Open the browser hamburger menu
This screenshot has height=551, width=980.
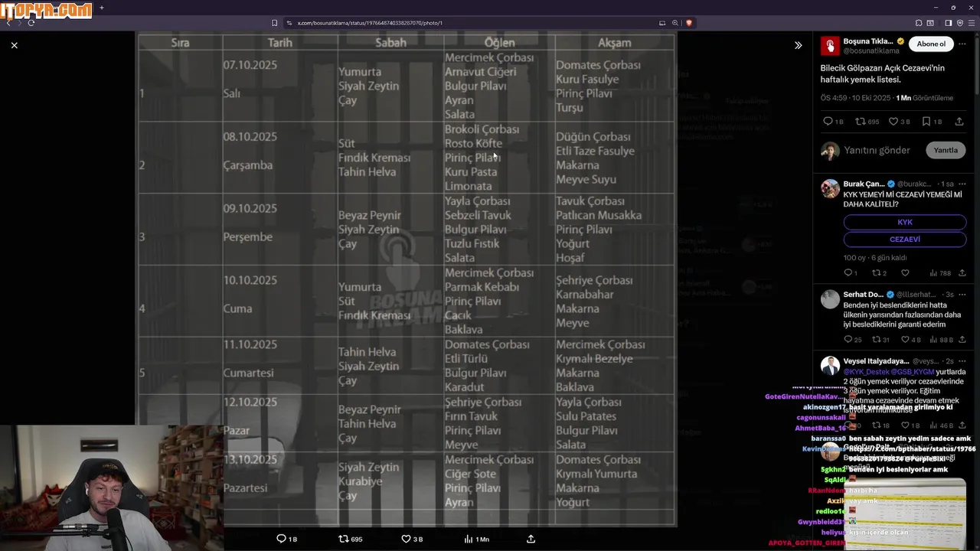tap(971, 23)
